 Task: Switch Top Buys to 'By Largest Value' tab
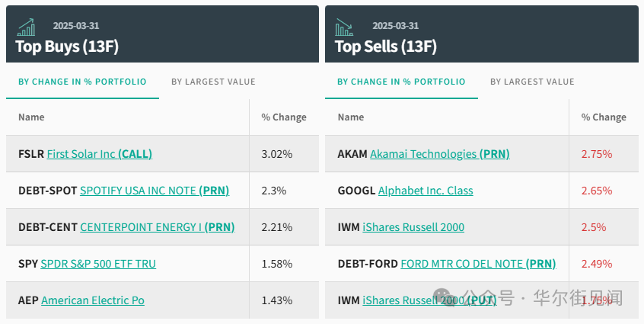tap(213, 82)
